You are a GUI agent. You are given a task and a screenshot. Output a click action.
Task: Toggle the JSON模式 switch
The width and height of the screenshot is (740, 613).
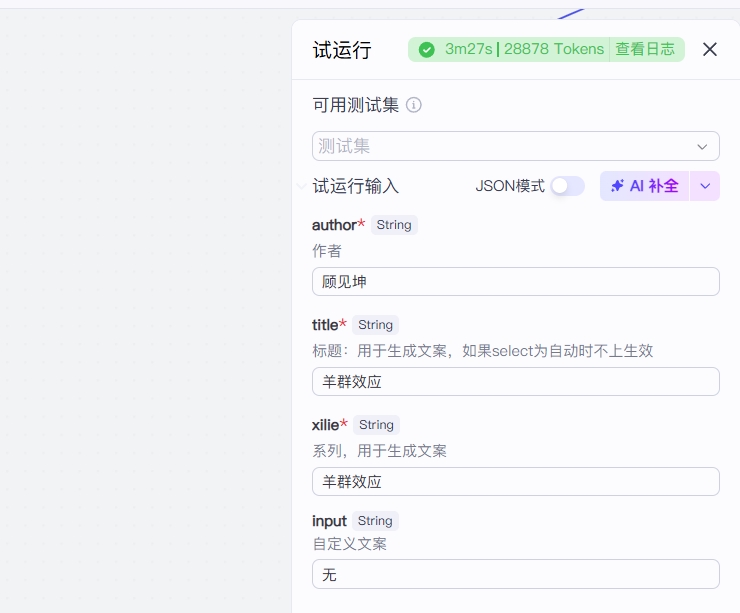coord(567,186)
